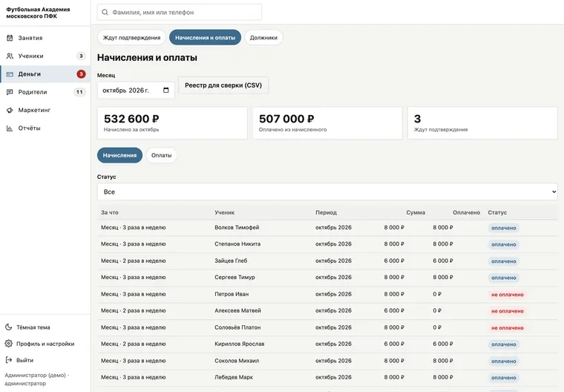Switch to Ждут подтверждения tab

tap(131, 37)
